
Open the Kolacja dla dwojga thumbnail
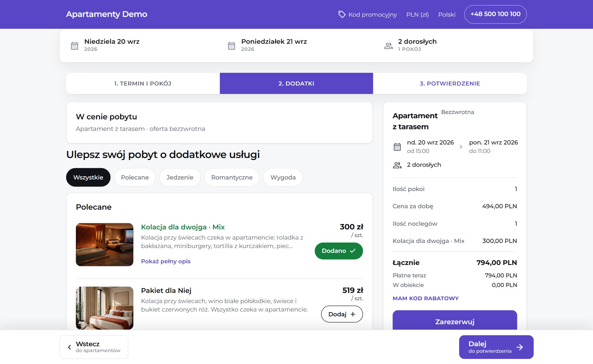(x=104, y=245)
